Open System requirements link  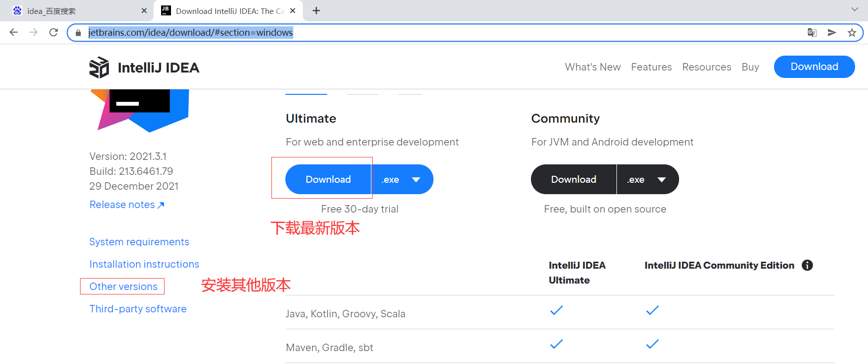[139, 242]
